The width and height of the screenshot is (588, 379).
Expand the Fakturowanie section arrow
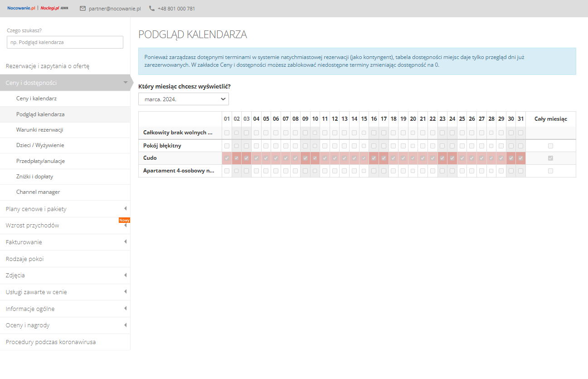[x=125, y=242]
